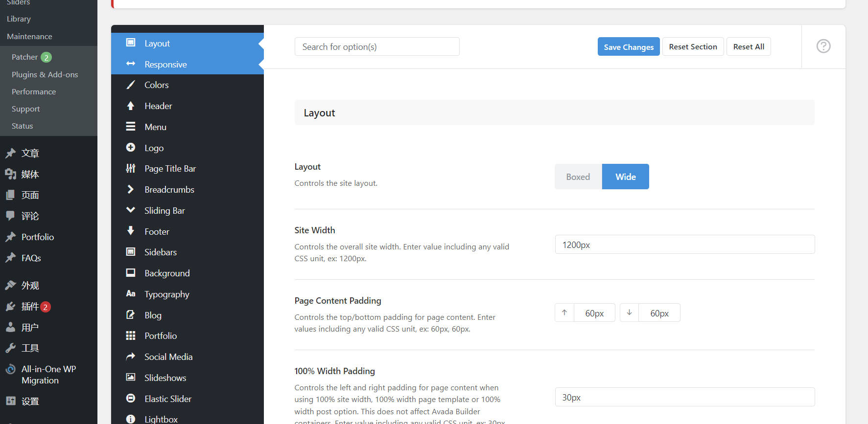Open the Footer options section

tap(188, 231)
